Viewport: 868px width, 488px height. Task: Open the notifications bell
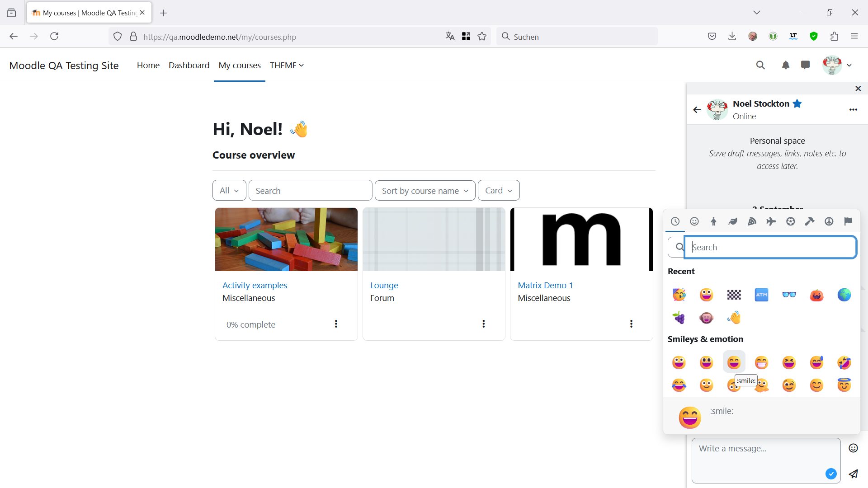786,65
